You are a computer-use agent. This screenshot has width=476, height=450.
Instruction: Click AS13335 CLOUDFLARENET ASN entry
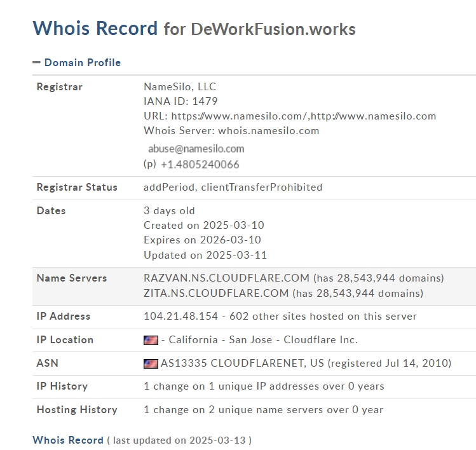click(243, 363)
